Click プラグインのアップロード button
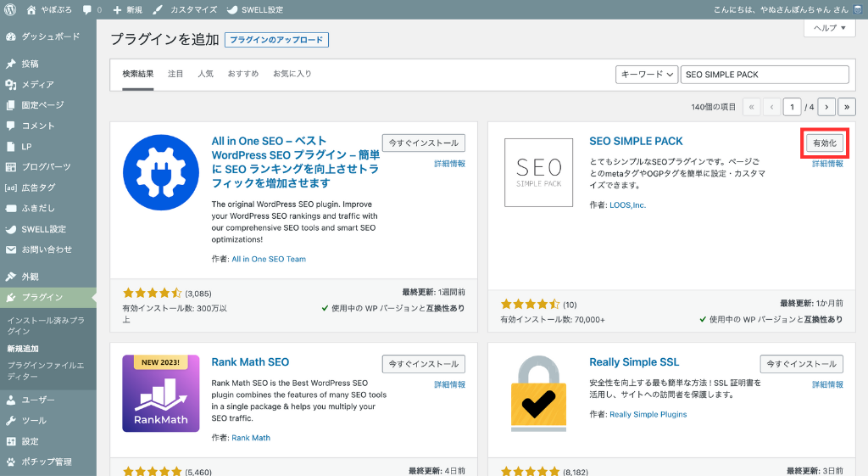 [276, 40]
